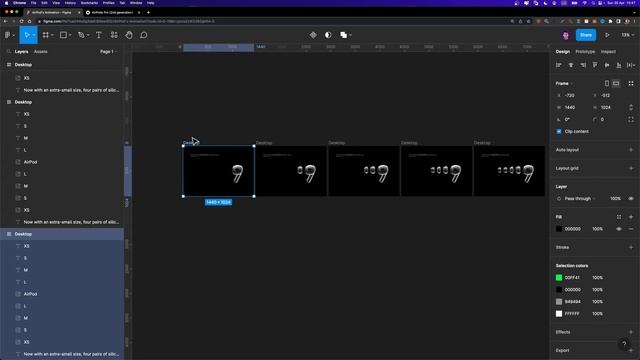The width and height of the screenshot is (640, 360).
Task: Select the second Desktop frame thumbnail on canvas
Action: [x=291, y=171]
